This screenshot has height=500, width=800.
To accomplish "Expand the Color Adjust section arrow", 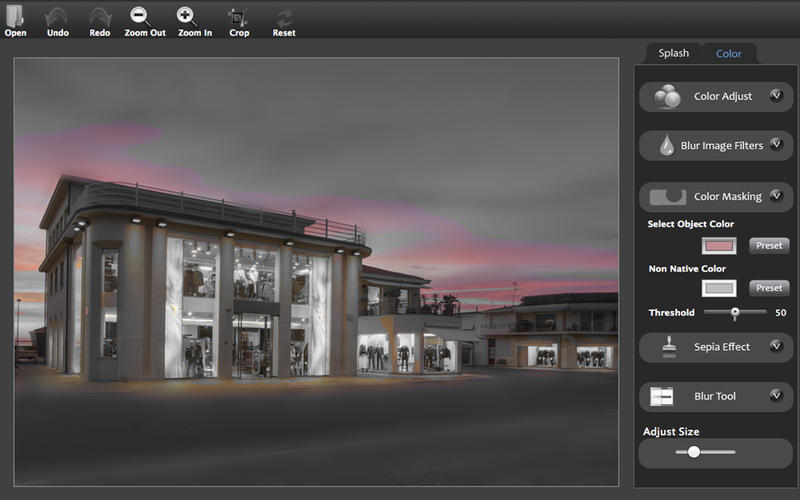I will 776,96.
